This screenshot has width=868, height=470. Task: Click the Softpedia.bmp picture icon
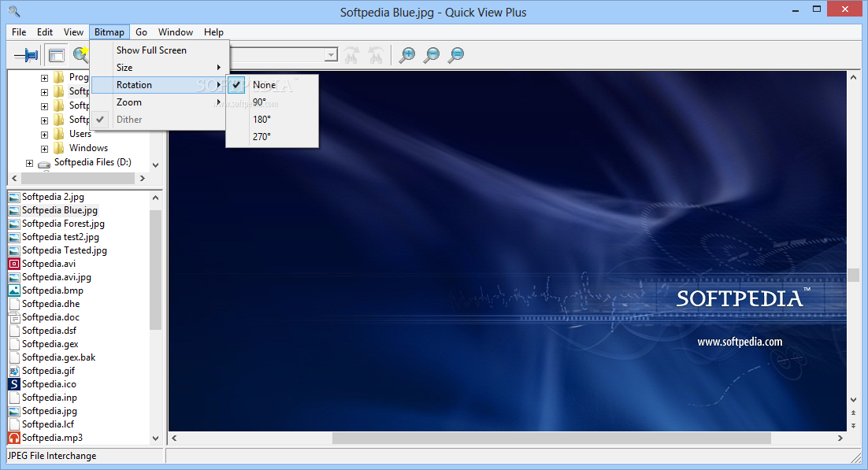(x=14, y=291)
